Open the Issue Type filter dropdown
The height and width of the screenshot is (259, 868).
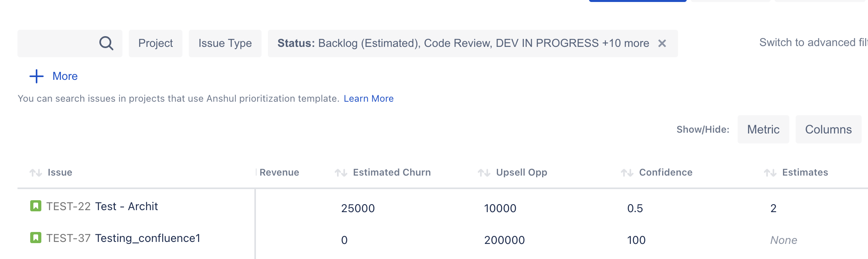(225, 43)
